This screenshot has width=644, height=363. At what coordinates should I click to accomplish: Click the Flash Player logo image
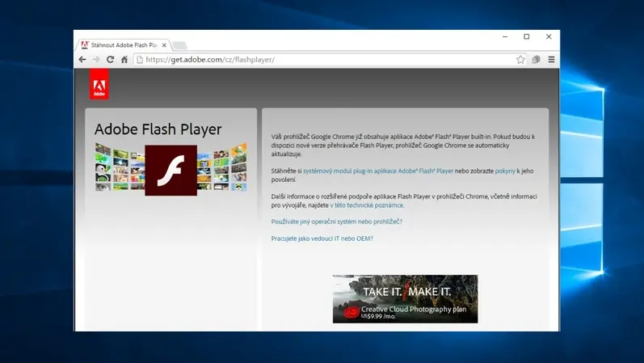click(170, 171)
